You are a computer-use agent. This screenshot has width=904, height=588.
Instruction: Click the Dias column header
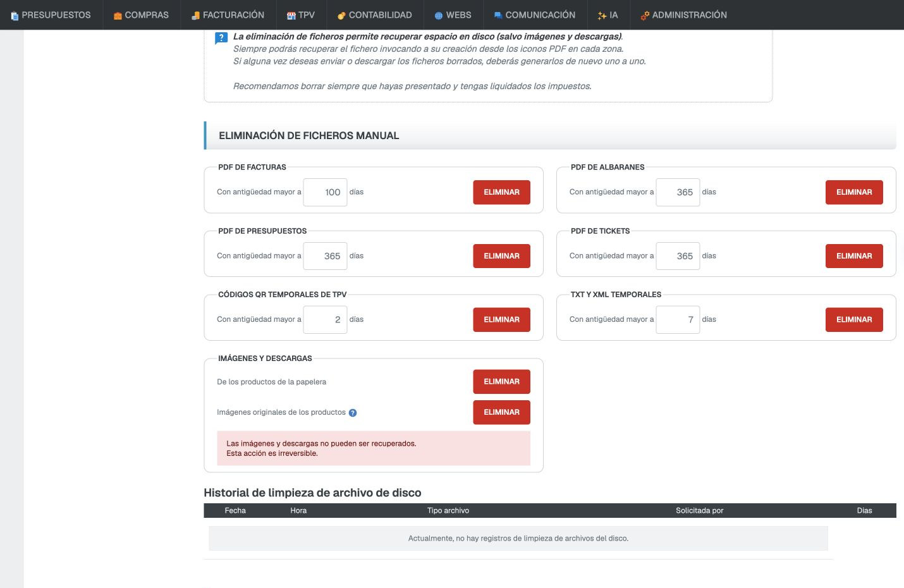[x=864, y=511]
